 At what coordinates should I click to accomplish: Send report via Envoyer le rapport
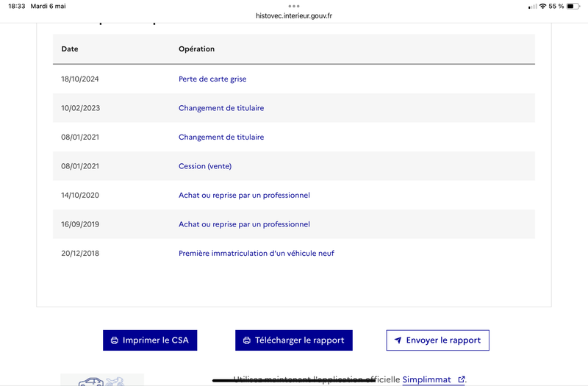pyautogui.click(x=437, y=340)
